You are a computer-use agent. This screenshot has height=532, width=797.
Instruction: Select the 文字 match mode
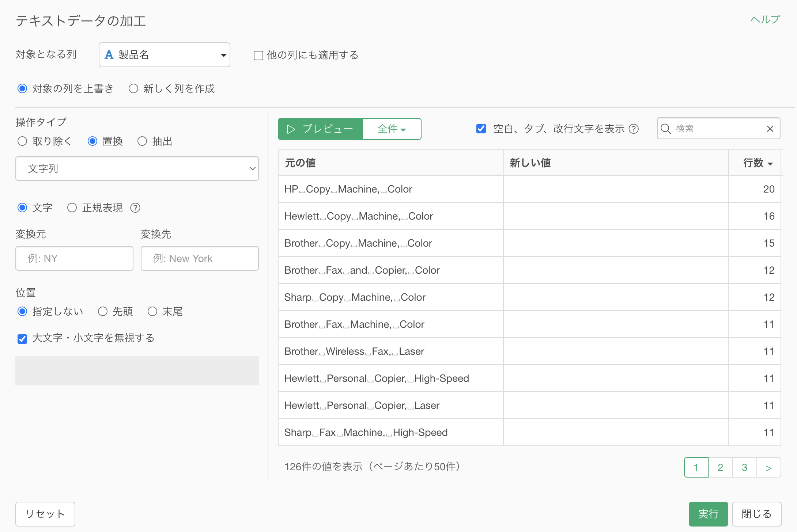pyautogui.click(x=22, y=208)
